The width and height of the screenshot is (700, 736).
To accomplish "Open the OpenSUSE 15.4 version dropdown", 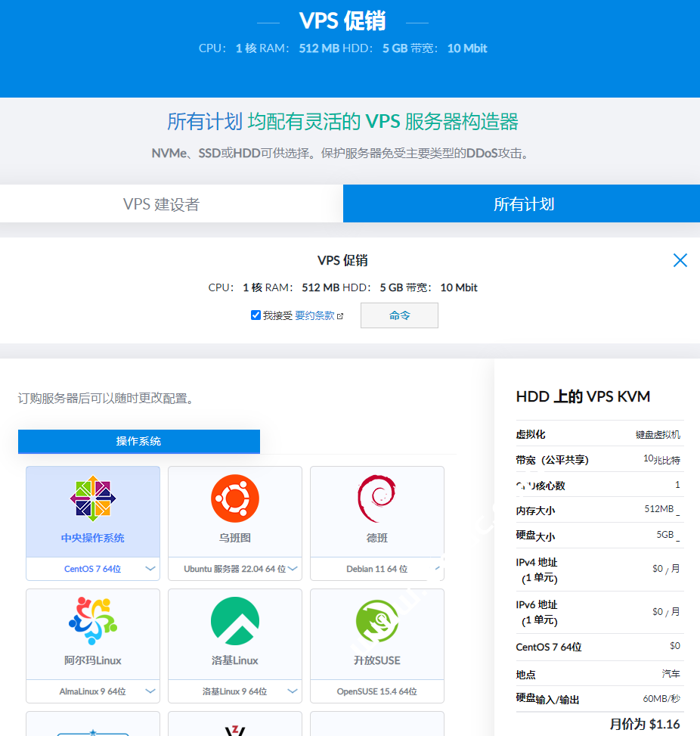I will (x=376, y=691).
